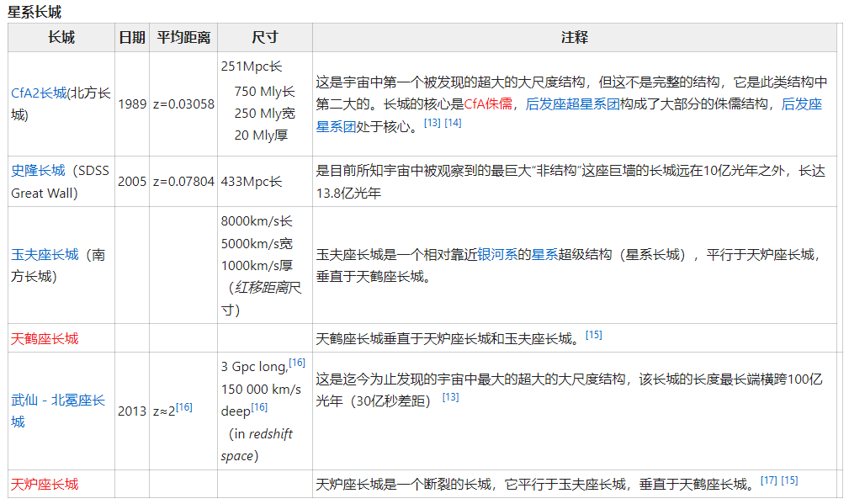Viewport: 849px width, 504px height.
Task: Jump to reference [14] in CfA2长城 row
Action: [453, 123]
